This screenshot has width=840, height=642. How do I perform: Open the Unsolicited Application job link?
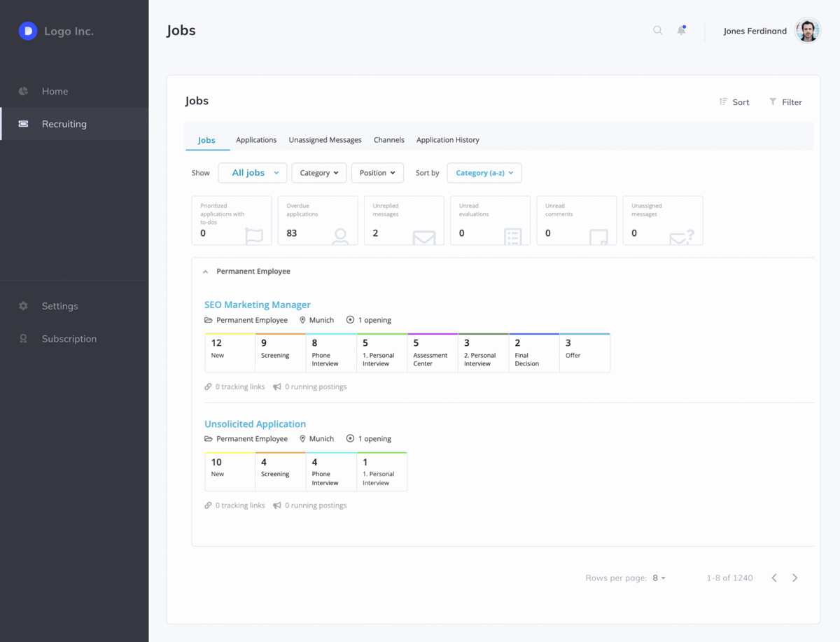pyautogui.click(x=255, y=424)
